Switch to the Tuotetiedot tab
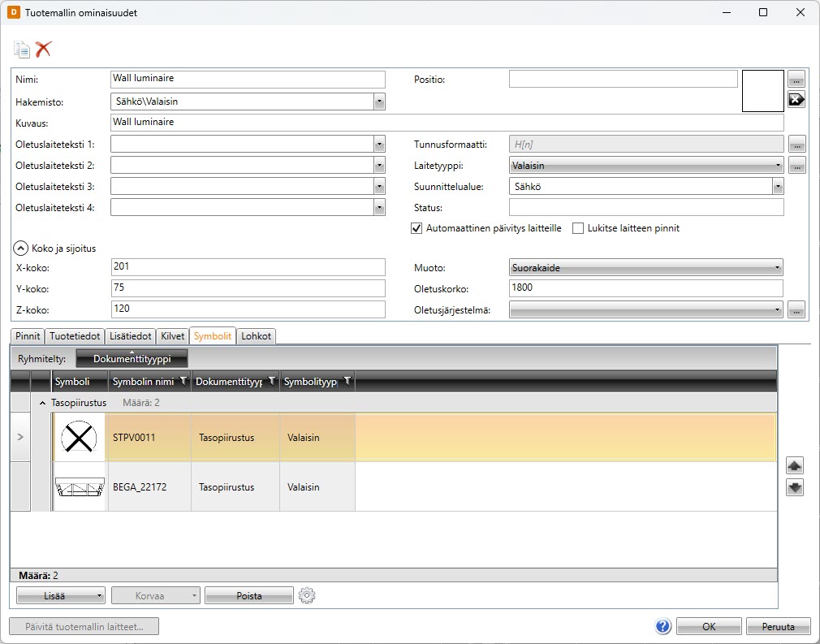This screenshot has height=644, width=820. [75, 336]
